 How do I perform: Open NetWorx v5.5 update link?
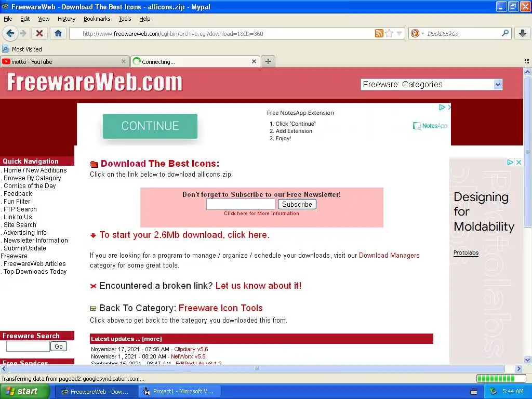[188, 356]
